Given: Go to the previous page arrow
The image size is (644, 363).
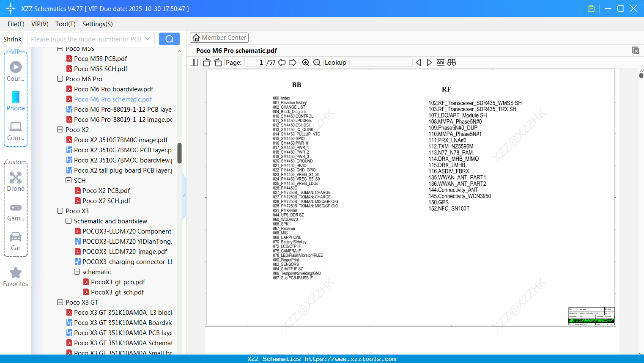Looking at the screenshot, I should (282, 63).
